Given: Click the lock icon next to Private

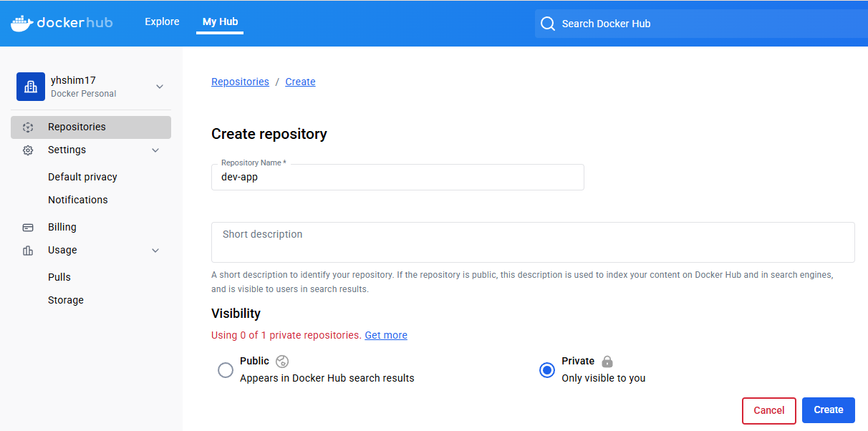Looking at the screenshot, I should (x=607, y=362).
